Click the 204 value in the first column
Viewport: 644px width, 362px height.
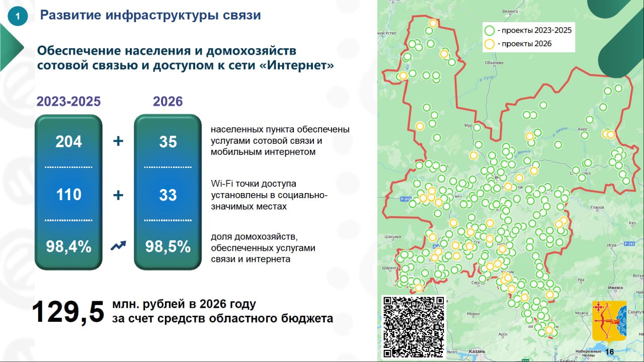(68, 142)
